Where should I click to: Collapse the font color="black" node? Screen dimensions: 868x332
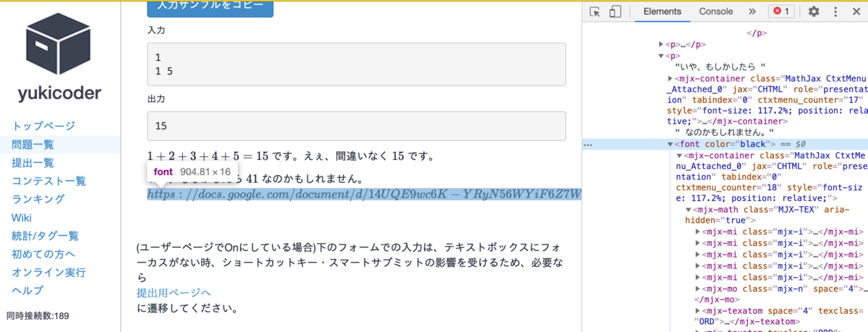[x=670, y=145]
